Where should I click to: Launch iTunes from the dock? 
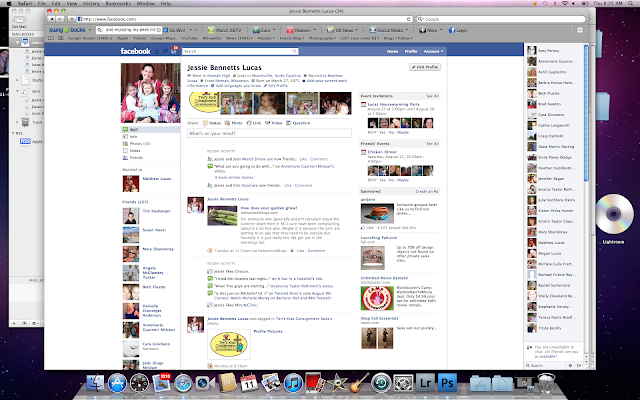point(293,384)
